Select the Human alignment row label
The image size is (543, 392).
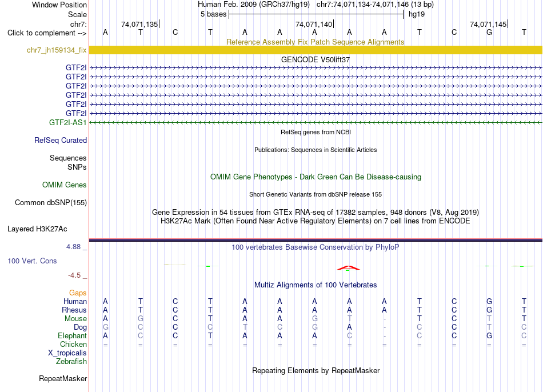[x=75, y=302]
